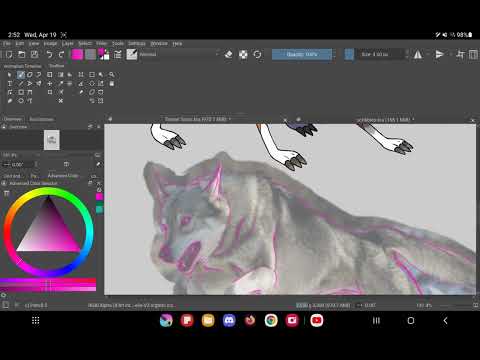Select the Freehand Brush tool in toolbox
Image resolution: width=480 pixels, height=360 pixels.
click(21, 75)
